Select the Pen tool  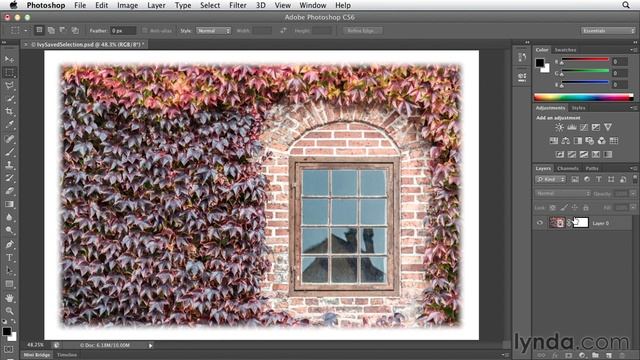coord(9,244)
